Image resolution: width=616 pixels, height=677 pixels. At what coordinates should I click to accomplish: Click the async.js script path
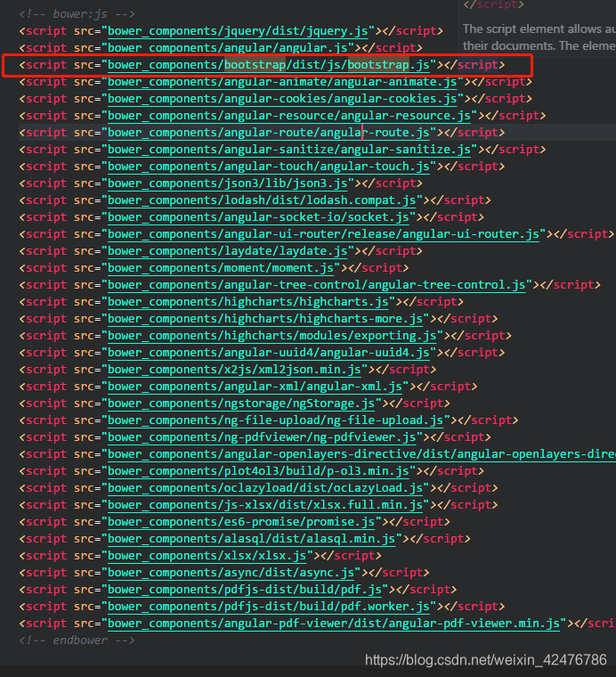[x=231, y=573]
